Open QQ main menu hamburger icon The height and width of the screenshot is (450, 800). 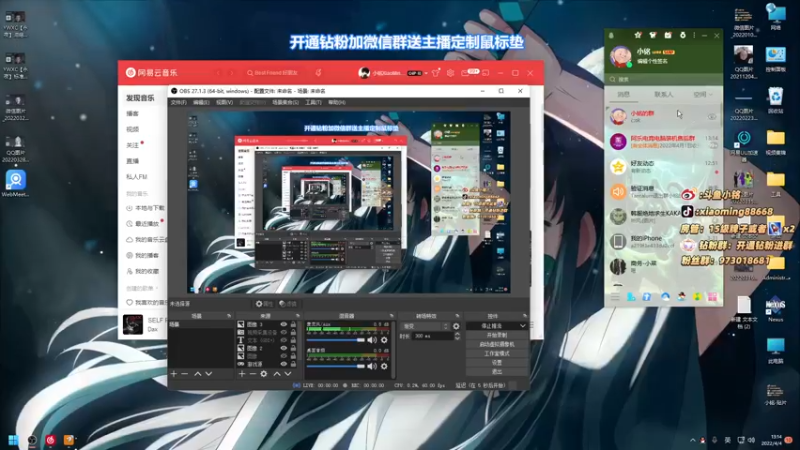615,297
